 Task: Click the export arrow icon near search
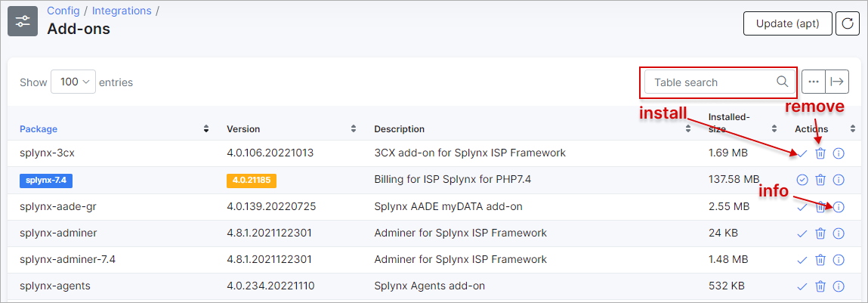click(x=837, y=82)
